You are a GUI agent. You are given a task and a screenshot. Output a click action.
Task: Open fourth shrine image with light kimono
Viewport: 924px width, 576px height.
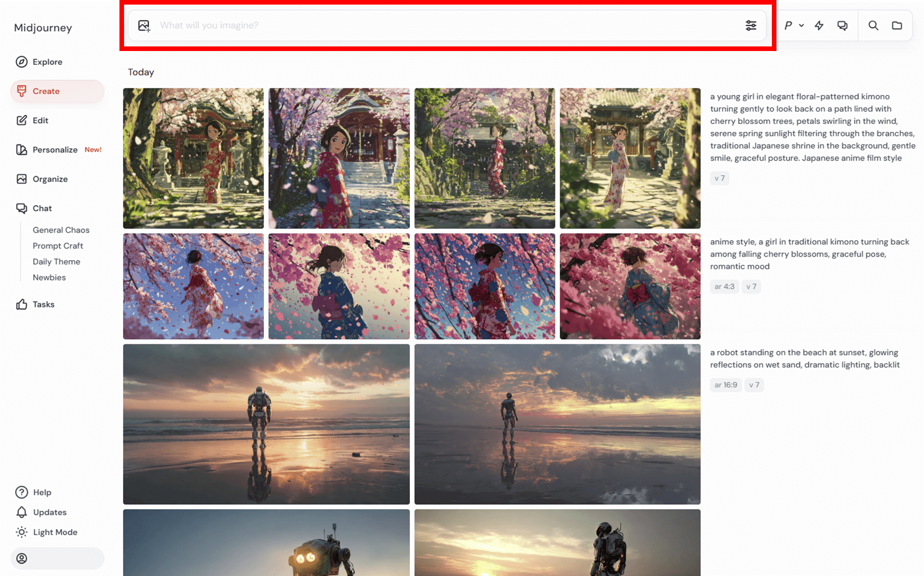point(630,158)
